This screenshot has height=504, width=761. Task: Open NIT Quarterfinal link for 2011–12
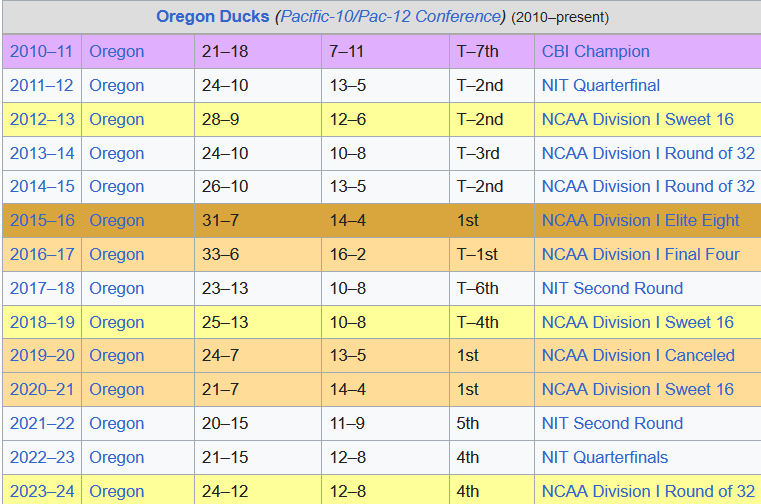601,85
